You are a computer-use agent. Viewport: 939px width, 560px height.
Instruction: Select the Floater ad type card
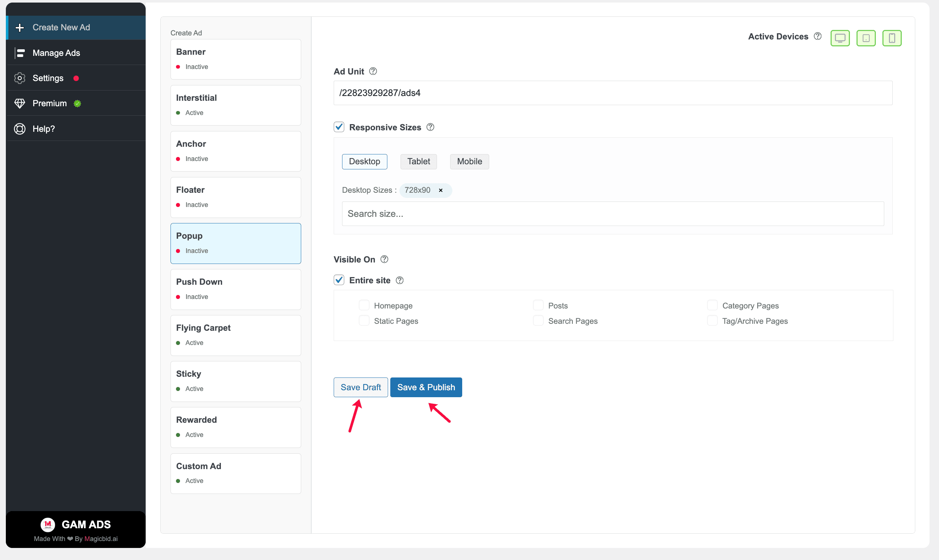[x=235, y=197]
